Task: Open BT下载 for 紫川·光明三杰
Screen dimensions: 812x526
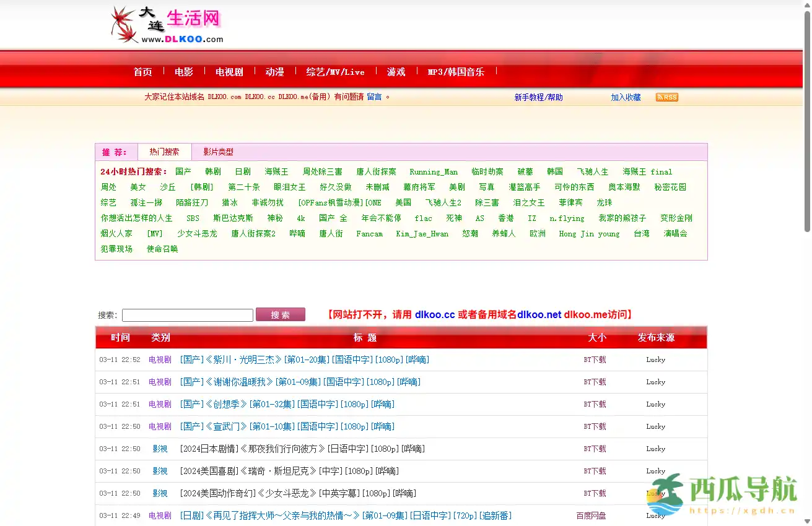Action: 595,360
